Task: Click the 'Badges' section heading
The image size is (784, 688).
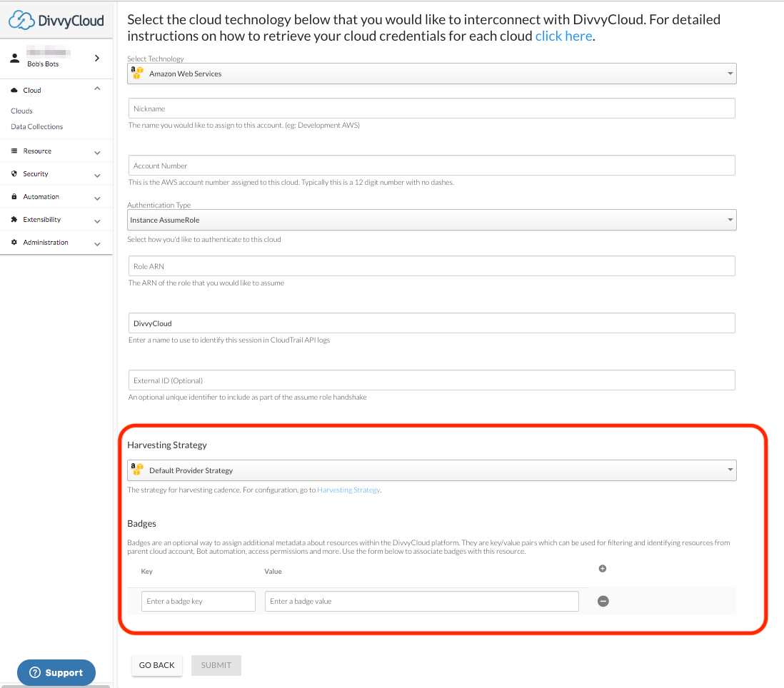Action: pos(141,524)
